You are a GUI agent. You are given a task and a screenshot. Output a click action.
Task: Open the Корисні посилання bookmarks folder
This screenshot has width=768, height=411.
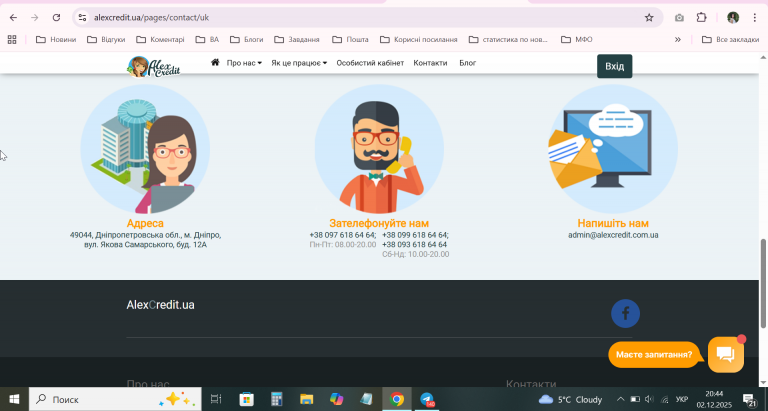pyautogui.click(x=419, y=40)
